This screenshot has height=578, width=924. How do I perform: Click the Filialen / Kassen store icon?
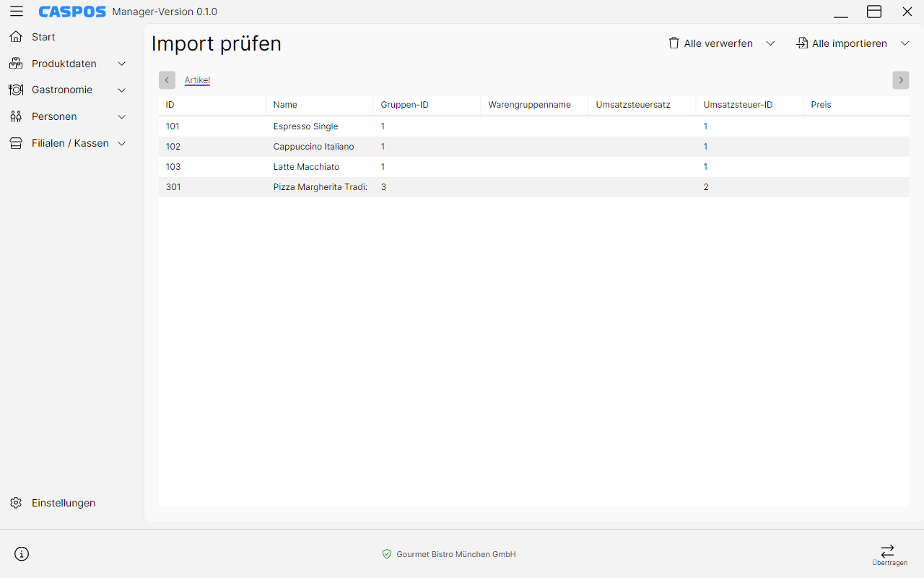click(x=16, y=143)
